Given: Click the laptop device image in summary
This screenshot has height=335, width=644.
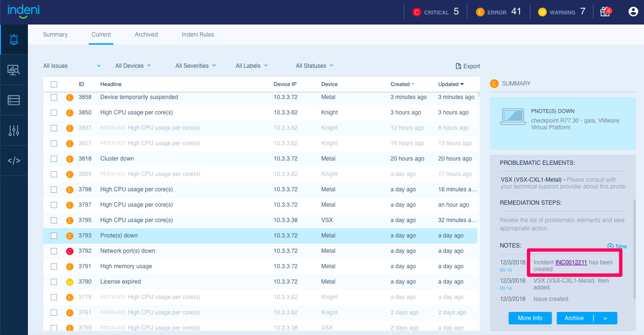Looking at the screenshot, I should click(513, 117).
